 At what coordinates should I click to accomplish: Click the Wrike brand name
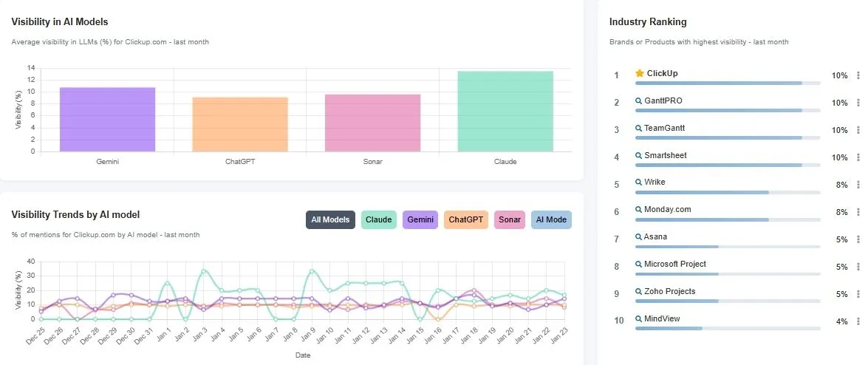[x=655, y=182]
